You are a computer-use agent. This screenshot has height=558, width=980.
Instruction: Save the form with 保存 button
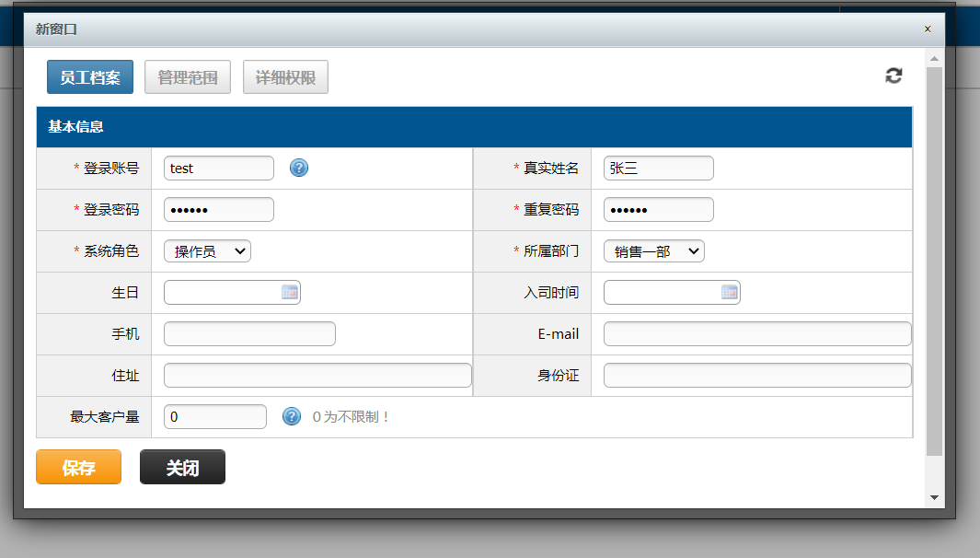(x=79, y=467)
